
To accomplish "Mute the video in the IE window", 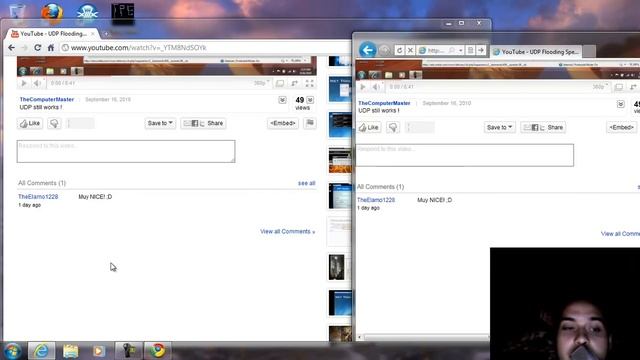I will 376,87.
